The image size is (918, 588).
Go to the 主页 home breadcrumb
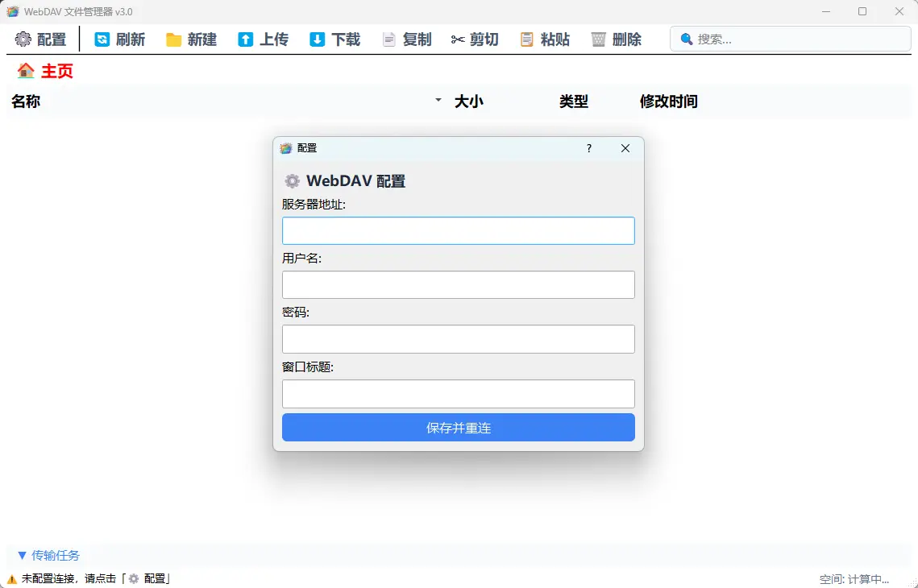[x=46, y=71]
